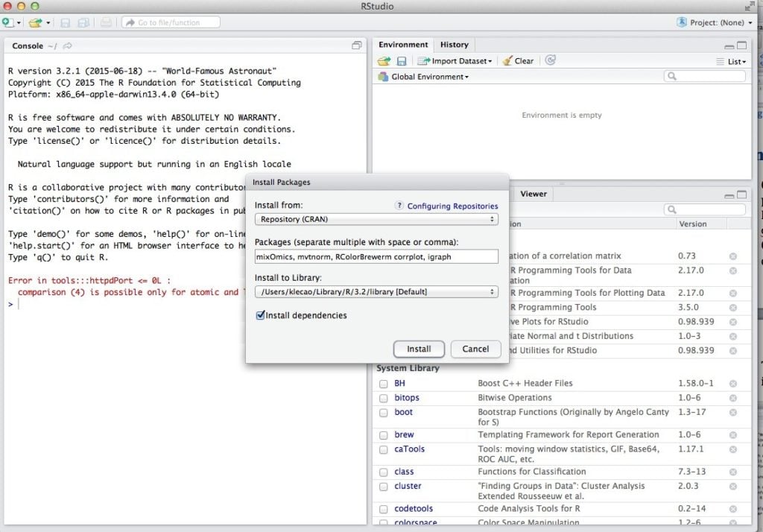Click the Save All documents icon
The image size is (763, 532).
pos(83,22)
